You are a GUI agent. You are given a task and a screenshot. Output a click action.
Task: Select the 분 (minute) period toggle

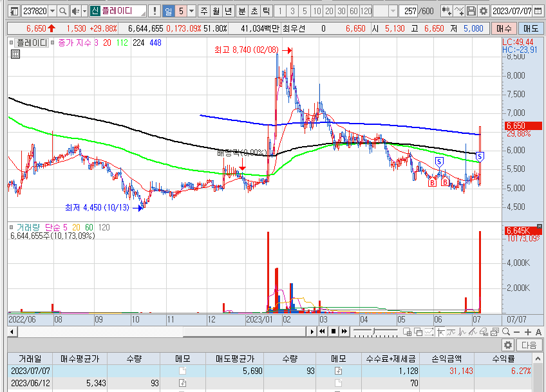(x=241, y=11)
